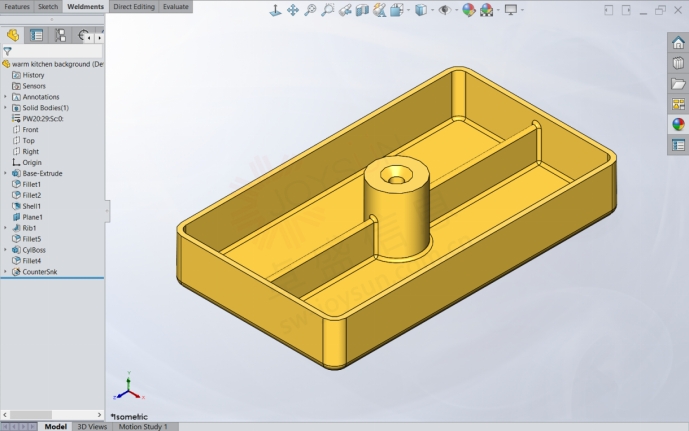Open SOLIDWORKS Resources home icon in task pane
The image size is (689, 431).
pyautogui.click(x=678, y=43)
